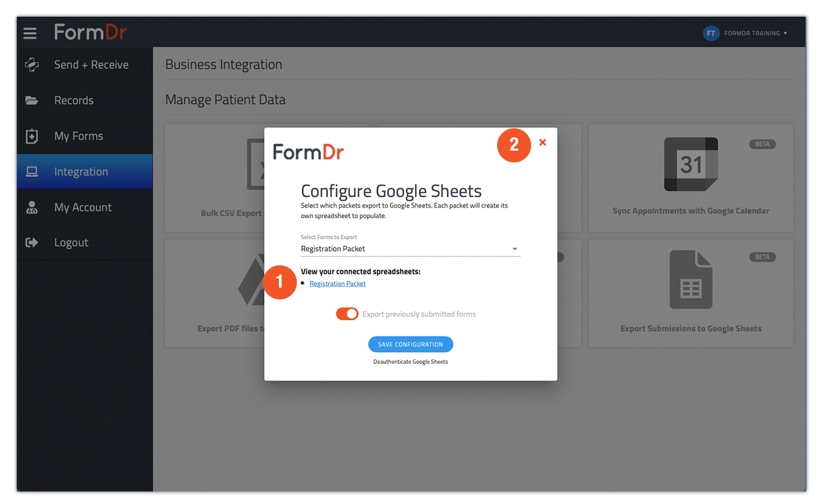Click the Logout arrow icon
The height and width of the screenshot is (504, 820).
tap(32, 242)
